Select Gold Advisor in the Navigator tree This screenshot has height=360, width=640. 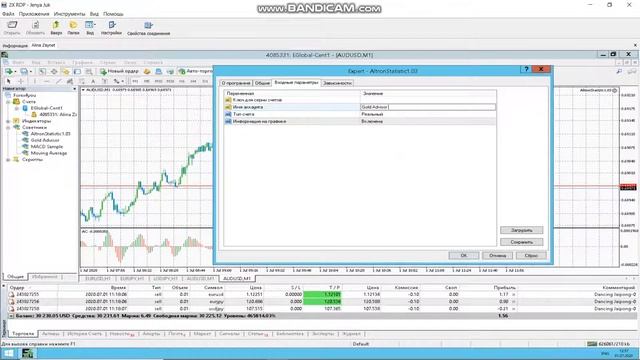tap(45, 140)
